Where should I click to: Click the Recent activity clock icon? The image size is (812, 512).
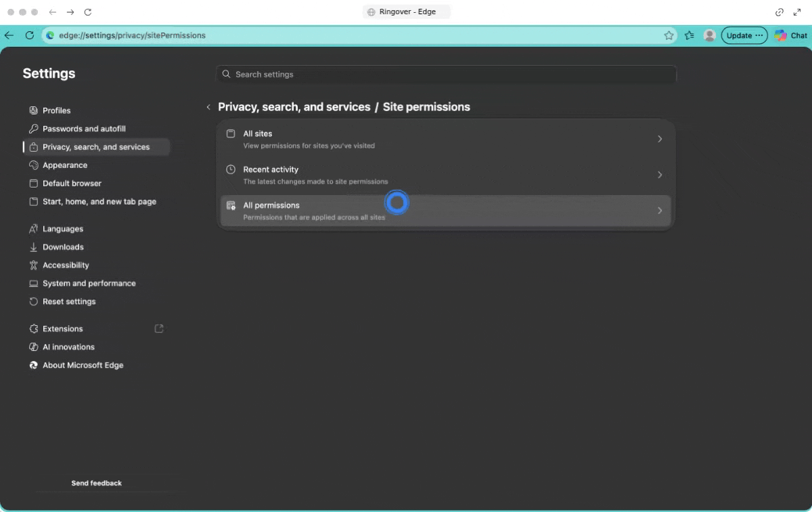[x=231, y=169]
